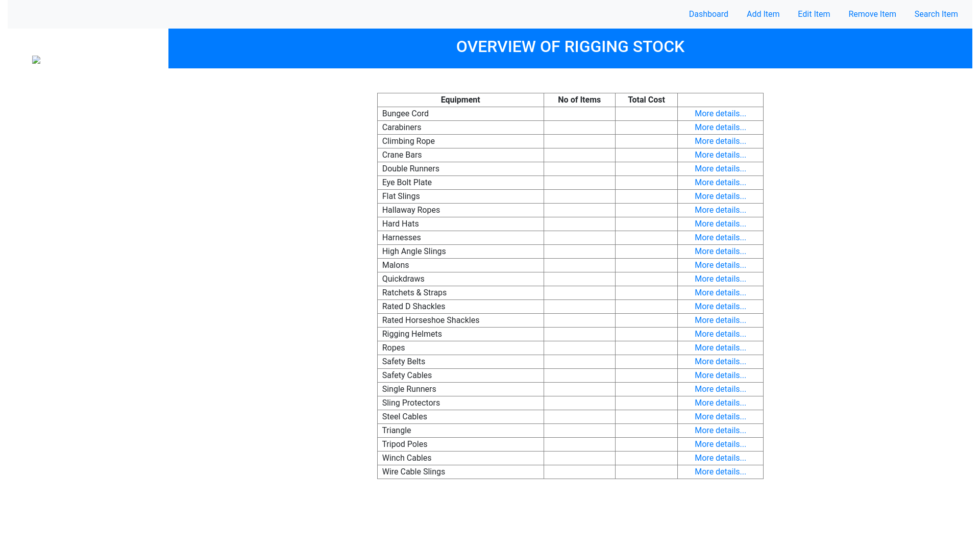Select the Hallaway Ropes name cell
This screenshot has width=980, height=551.
[x=460, y=210]
